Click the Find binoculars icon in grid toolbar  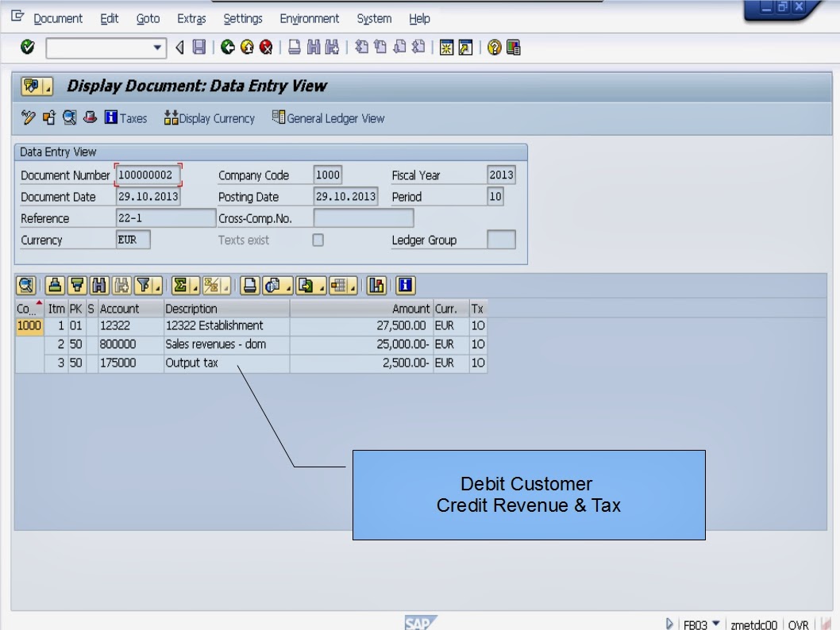click(99, 286)
